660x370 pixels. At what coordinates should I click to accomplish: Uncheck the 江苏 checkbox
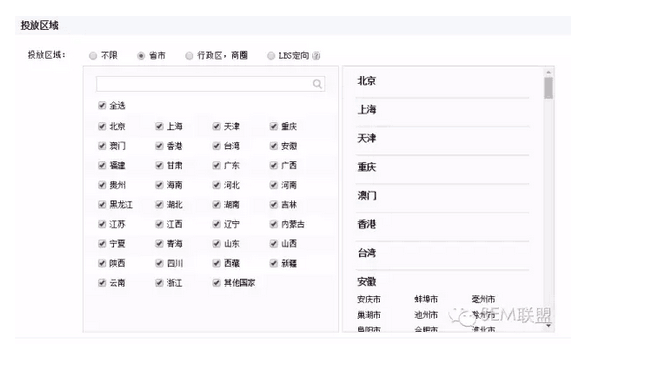pos(102,224)
